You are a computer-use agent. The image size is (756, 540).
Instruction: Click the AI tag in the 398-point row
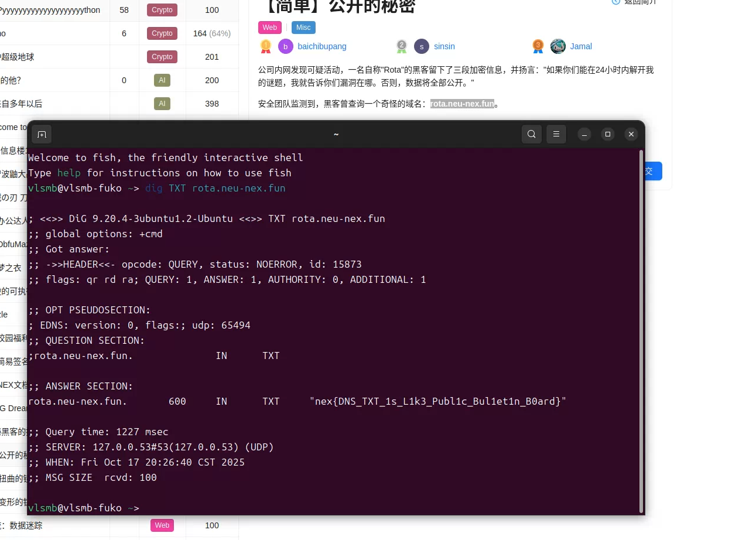click(x=162, y=104)
